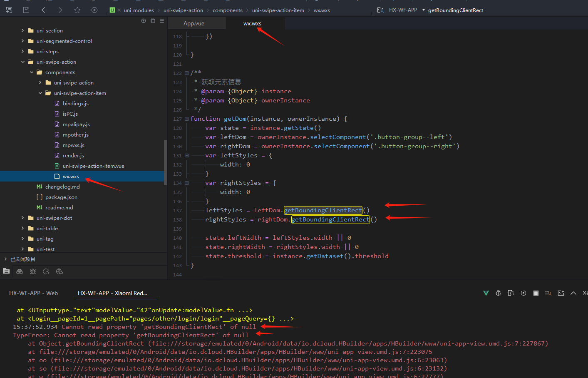Stop the running console with square icon
The width and height of the screenshot is (588, 378).
pyautogui.click(x=536, y=293)
